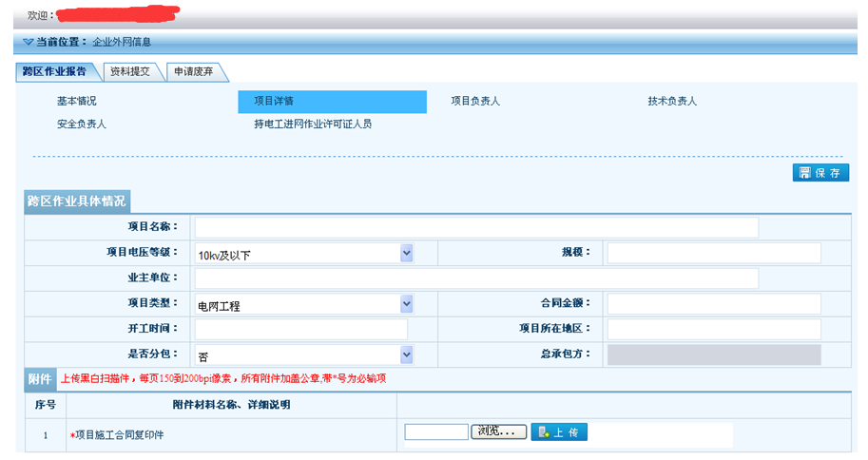The image size is (868, 460).
Task: Go to the 基本情况 section
Action: [76, 102]
